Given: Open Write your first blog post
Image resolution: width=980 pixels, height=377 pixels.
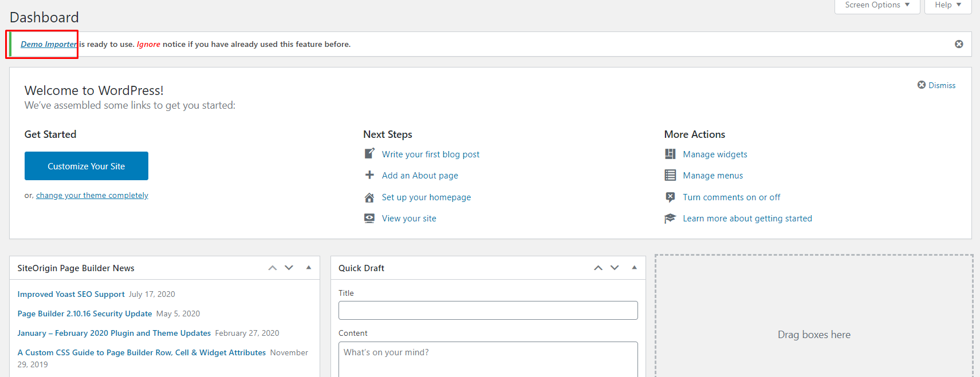Looking at the screenshot, I should pyautogui.click(x=431, y=154).
